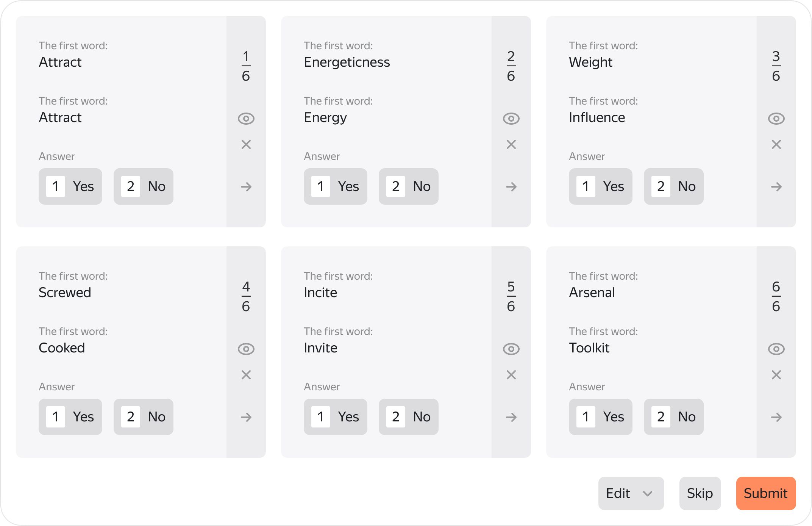Skip this task set
The width and height of the screenshot is (812, 526).
tap(700, 493)
